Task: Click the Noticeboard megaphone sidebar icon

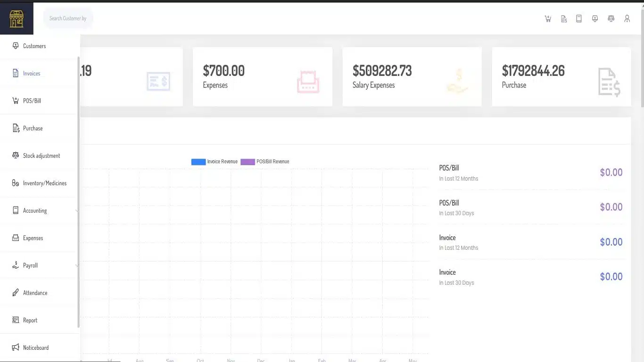Action: (16, 347)
